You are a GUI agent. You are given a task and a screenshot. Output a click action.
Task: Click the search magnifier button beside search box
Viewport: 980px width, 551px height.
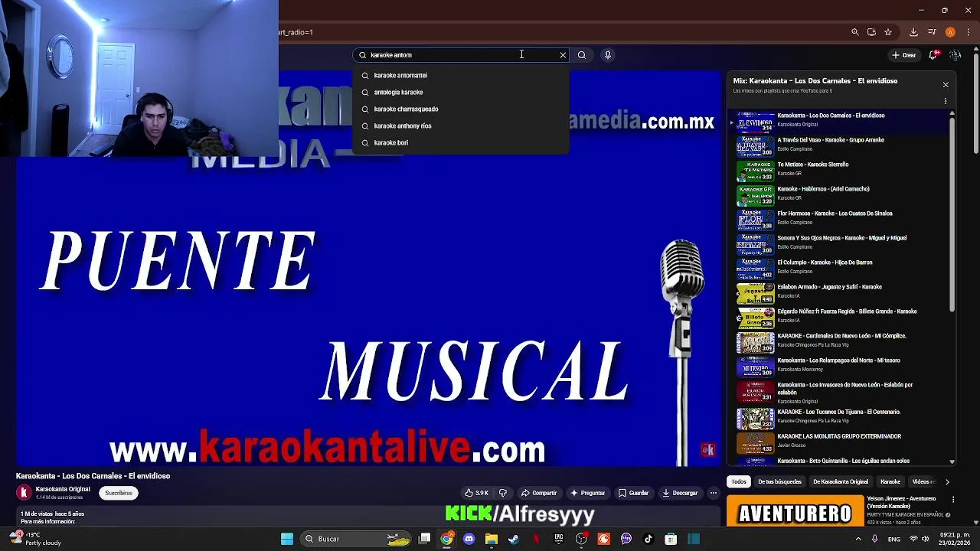pos(582,55)
